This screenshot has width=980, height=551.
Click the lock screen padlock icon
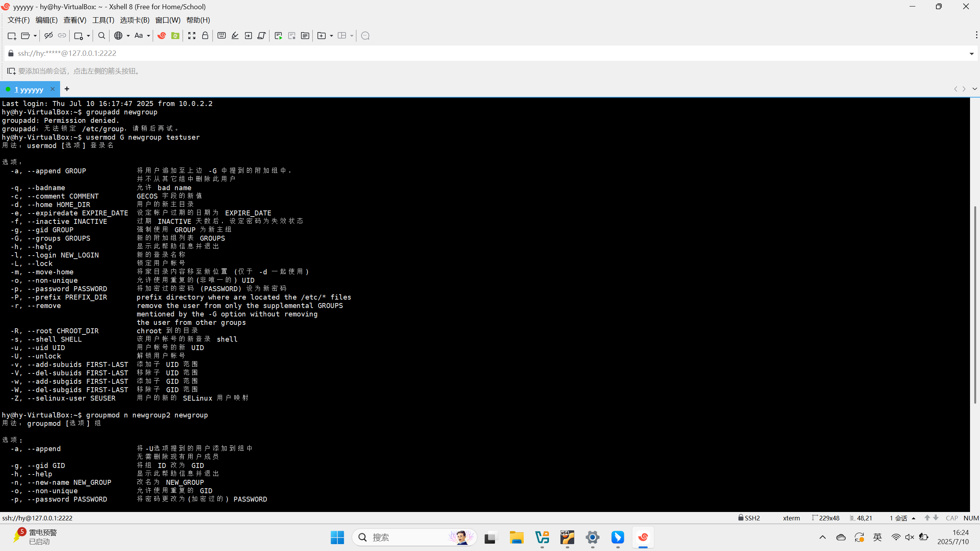(205, 36)
